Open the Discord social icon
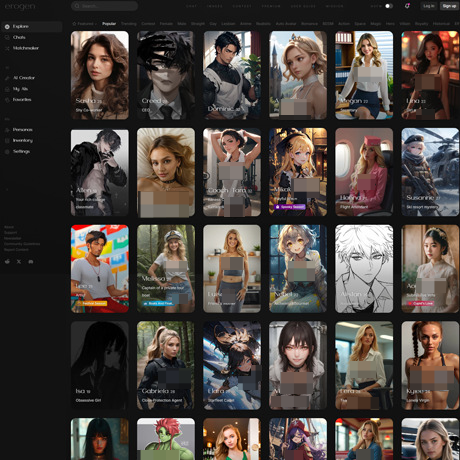Screen dimensions: 460x460 tap(31, 262)
